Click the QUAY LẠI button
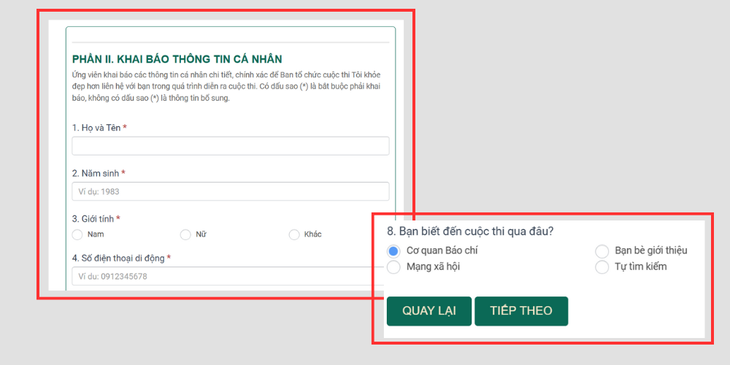 coord(429,311)
